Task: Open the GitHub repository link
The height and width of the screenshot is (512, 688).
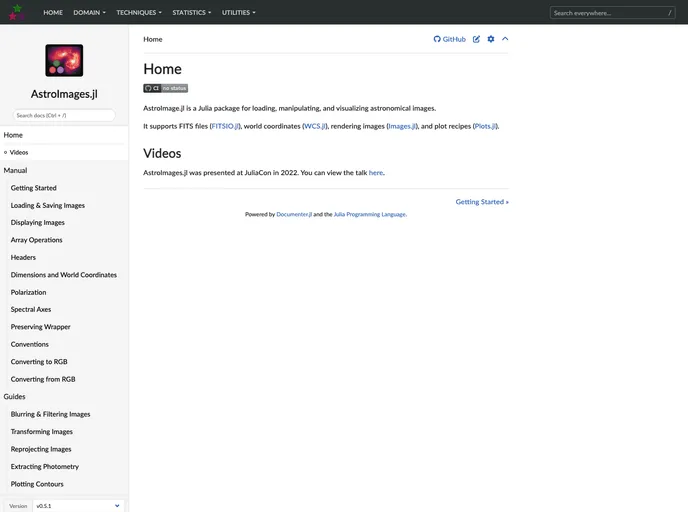Action: [x=449, y=39]
